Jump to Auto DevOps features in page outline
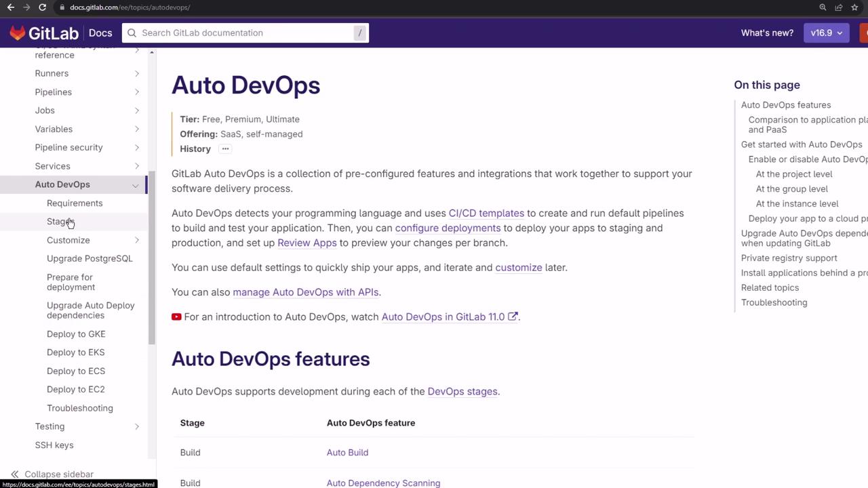The height and width of the screenshot is (488, 868). pyautogui.click(x=786, y=105)
